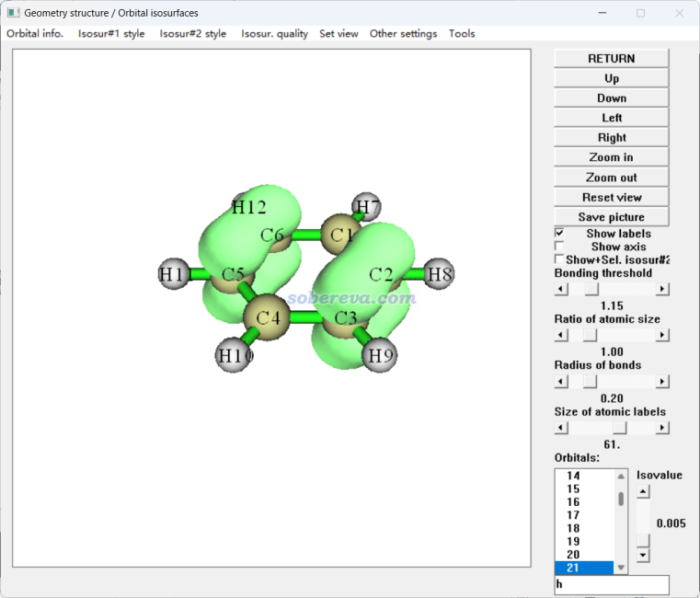Click the Size of atomic labels slider handle
The image size is (700, 598).
[x=620, y=428]
